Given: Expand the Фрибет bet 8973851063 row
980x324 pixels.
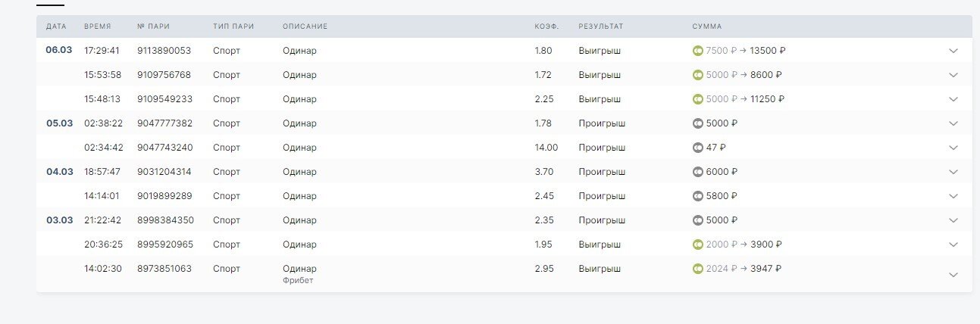Looking at the screenshot, I should pos(953,274).
